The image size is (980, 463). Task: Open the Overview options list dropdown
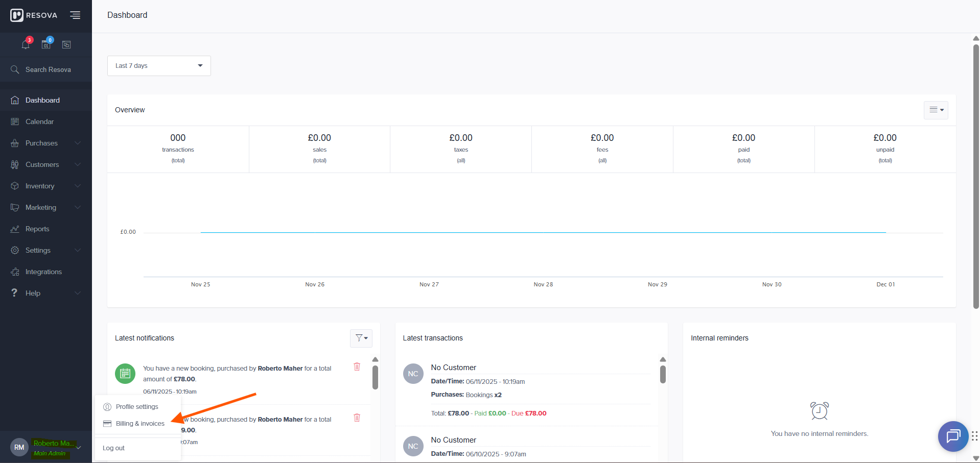click(x=936, y=110)
